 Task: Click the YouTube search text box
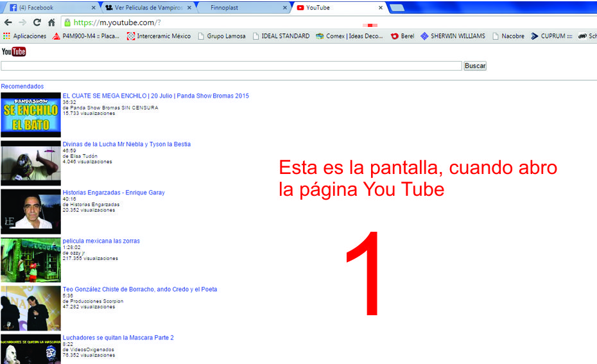point(232,65)
